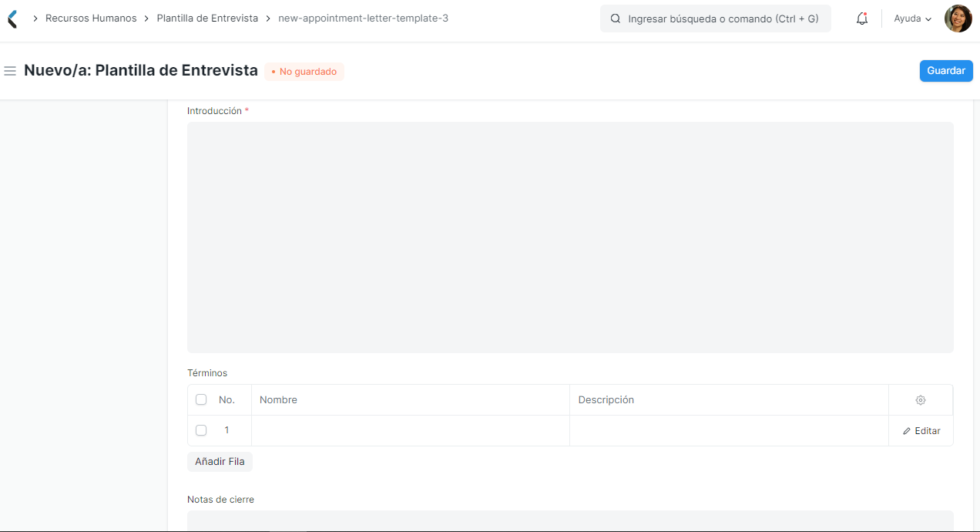The height and width of the screenshot is (532, 980).
Task: Click the Términos section label
Action: pyautogui.click(x=207, y=373)
